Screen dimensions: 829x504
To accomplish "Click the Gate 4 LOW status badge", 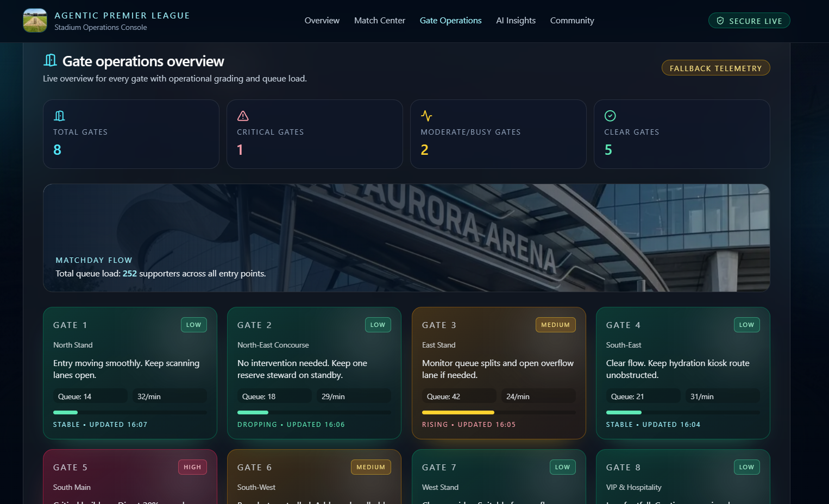I will pyautogui.click(x=747, y=325).
